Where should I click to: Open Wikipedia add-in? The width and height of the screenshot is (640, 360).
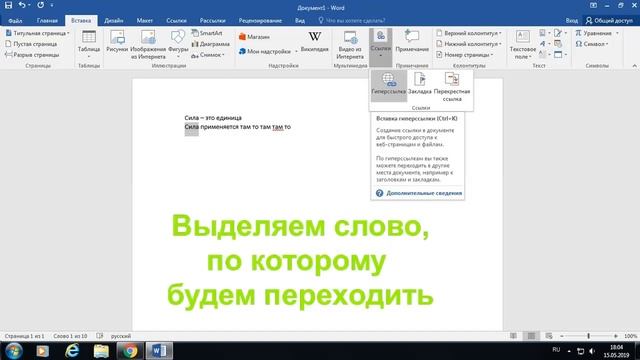[314, 42]
